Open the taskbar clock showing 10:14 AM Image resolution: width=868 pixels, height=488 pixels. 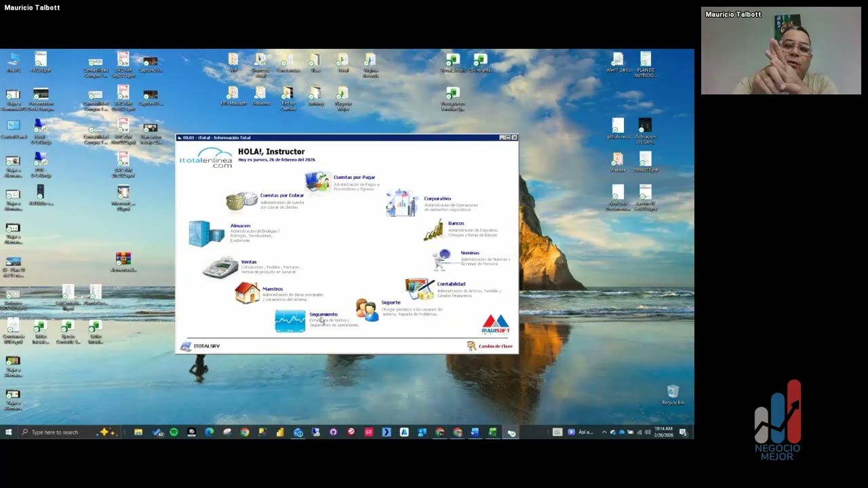pyautogui.click(x=663, y=432)
